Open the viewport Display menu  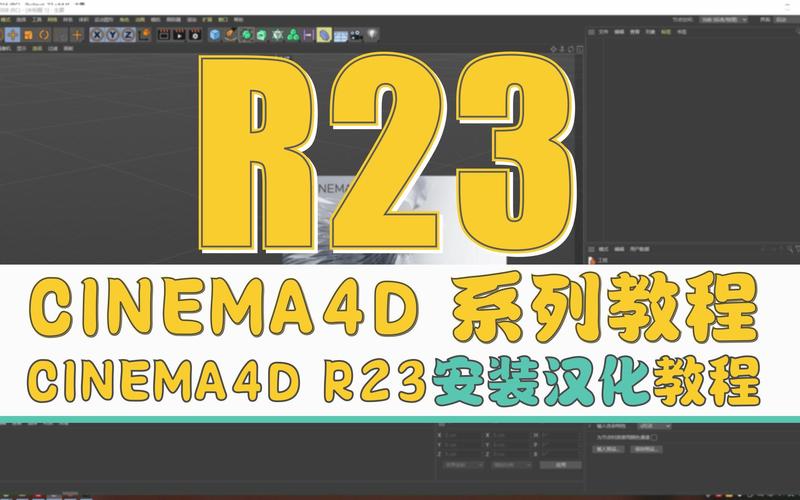(x=21, y=48)
